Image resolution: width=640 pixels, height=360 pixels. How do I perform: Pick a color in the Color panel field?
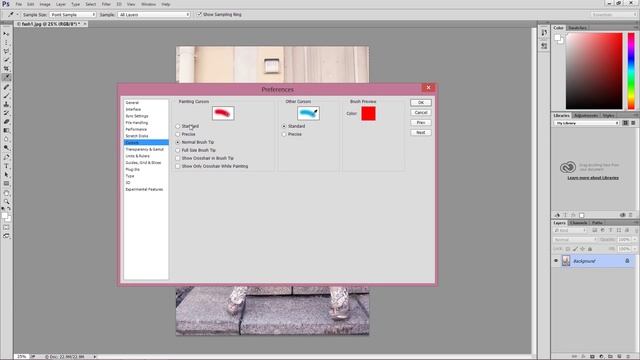(594, 71)
